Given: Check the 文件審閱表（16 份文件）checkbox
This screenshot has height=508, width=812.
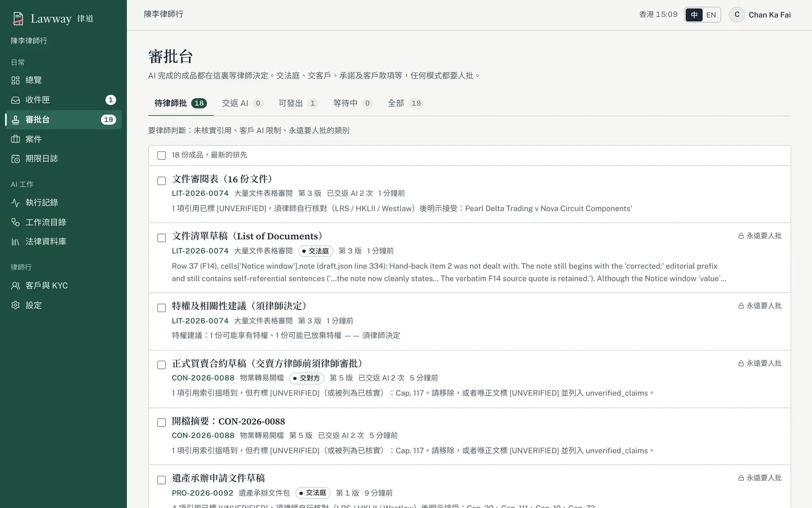Looking at the screenshot, I should 161,181.
